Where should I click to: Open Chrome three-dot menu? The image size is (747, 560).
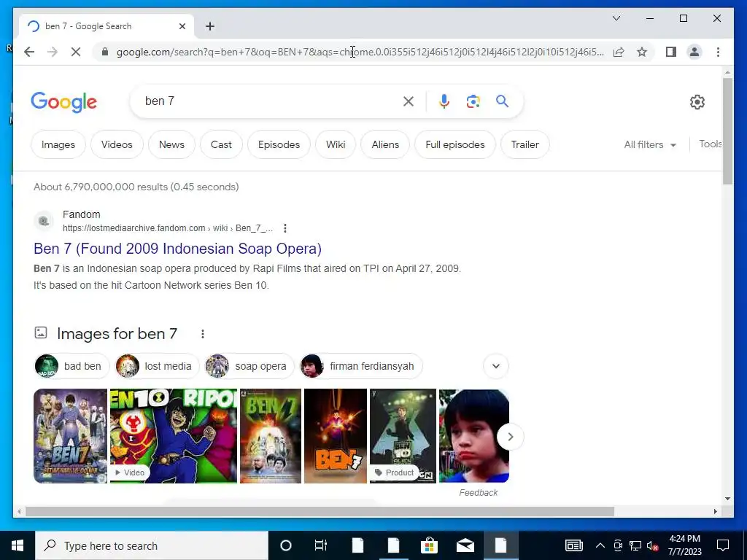click(718, 52)
